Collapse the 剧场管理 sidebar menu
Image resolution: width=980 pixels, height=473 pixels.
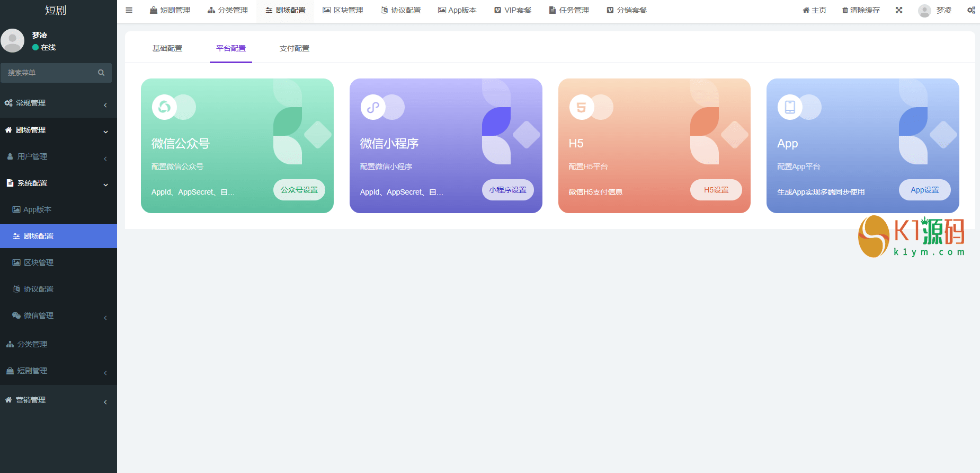(x=58, y=130)
